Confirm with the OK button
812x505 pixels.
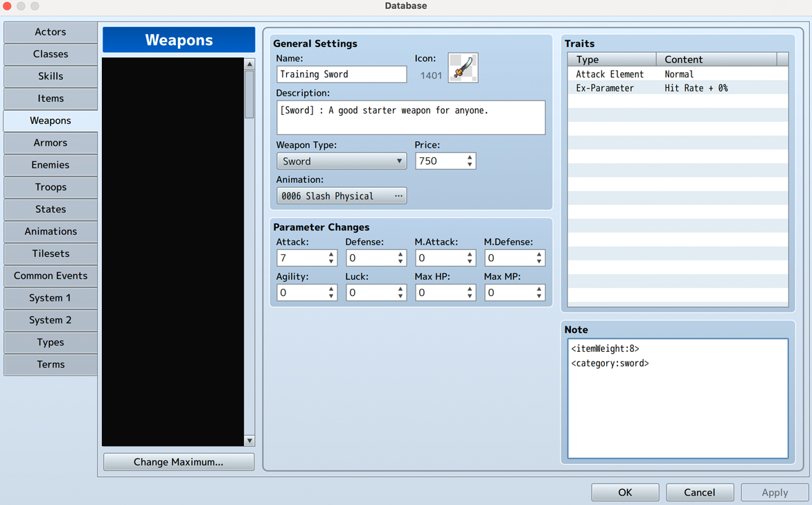(625, 493)
